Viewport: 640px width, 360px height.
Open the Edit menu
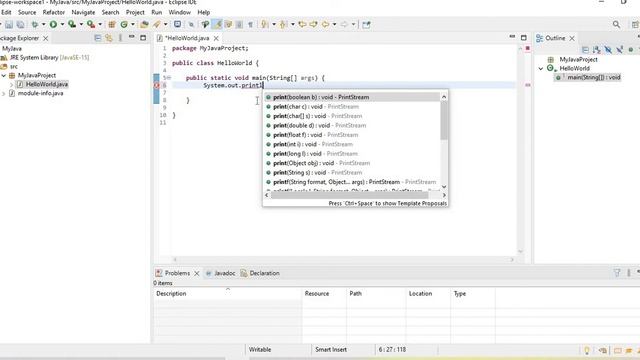pos(6,12)
